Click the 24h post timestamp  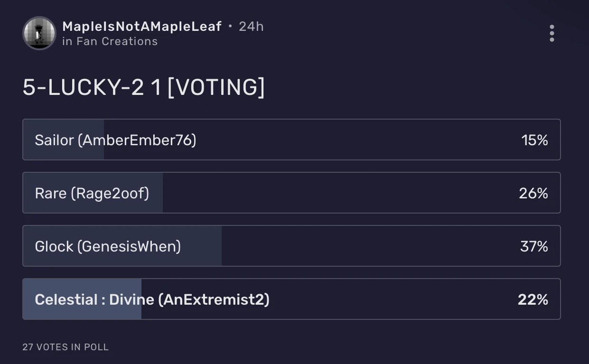click(251, 27)
